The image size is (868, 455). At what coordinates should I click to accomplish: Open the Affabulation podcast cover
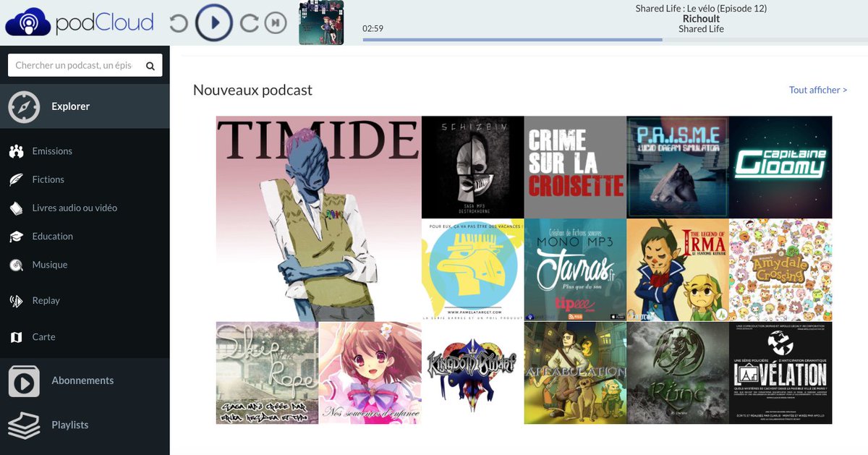click(575, 373)
